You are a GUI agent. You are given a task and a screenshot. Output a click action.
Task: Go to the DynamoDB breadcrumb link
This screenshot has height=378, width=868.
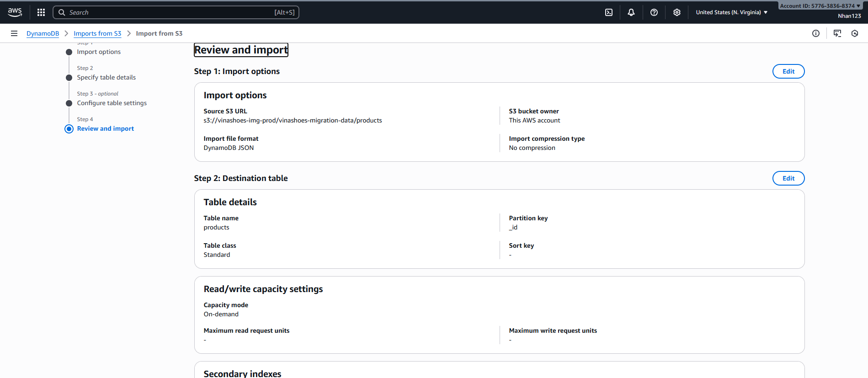43,33
